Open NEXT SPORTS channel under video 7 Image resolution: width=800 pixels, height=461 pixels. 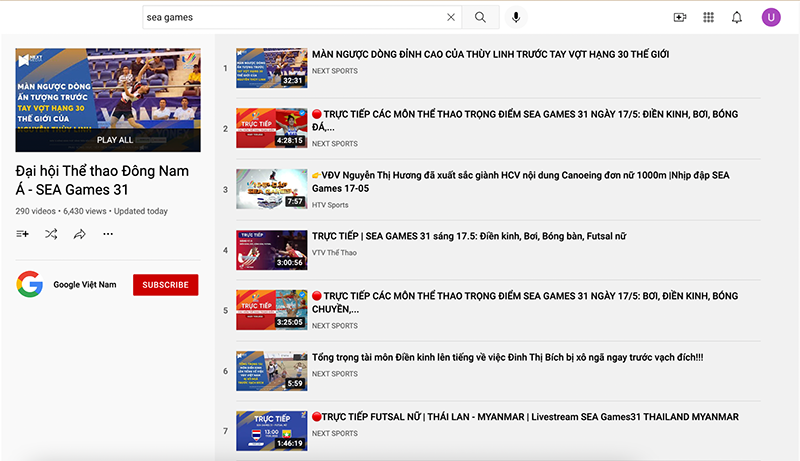pos(335,433)
